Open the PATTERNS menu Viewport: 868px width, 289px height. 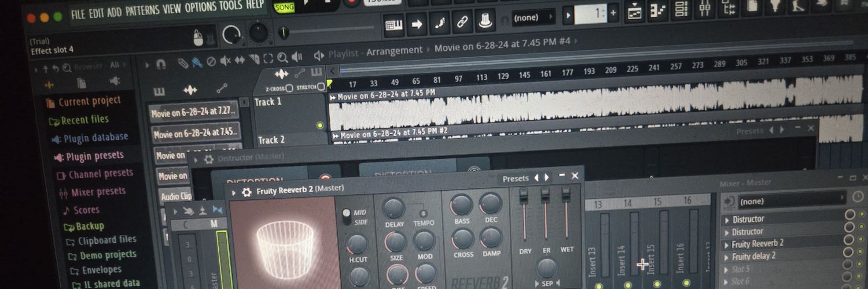pos(143,10)
